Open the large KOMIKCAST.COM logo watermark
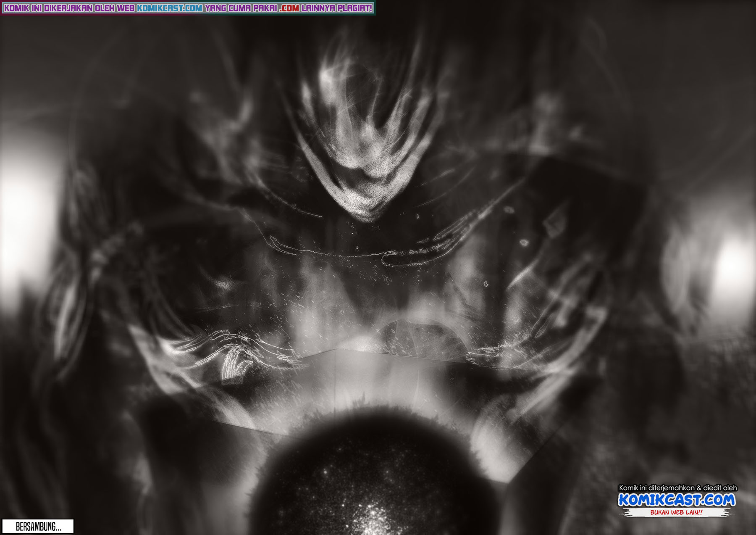Viewport: 756px width, 535px height. tap(677, 500)
